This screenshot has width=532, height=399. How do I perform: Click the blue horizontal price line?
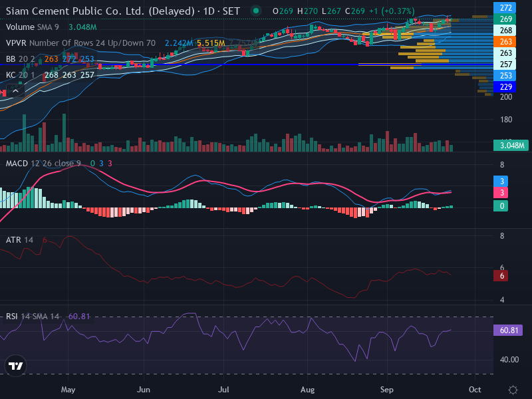coord(247,64)
